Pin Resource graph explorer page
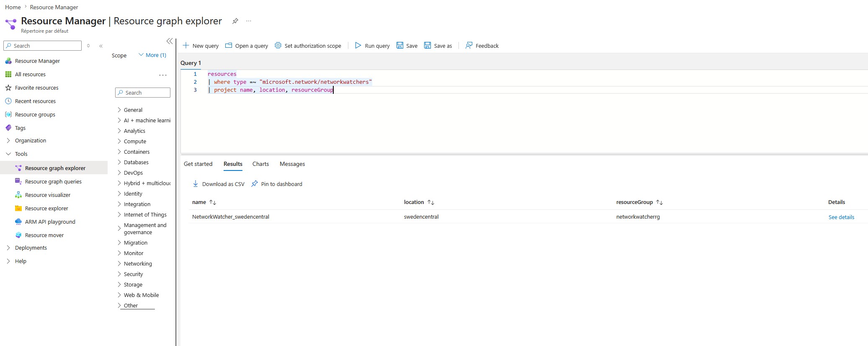 point(235,21)
